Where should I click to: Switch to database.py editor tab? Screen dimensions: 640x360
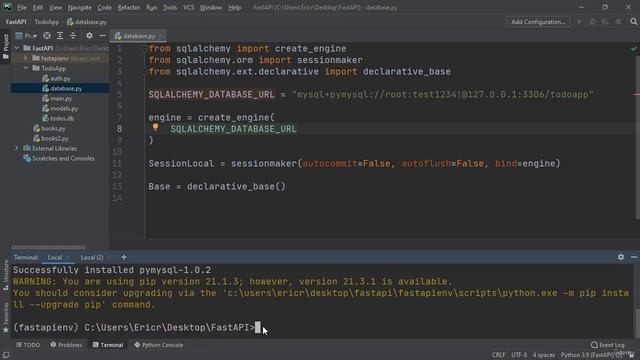click(x=138, y=36)
